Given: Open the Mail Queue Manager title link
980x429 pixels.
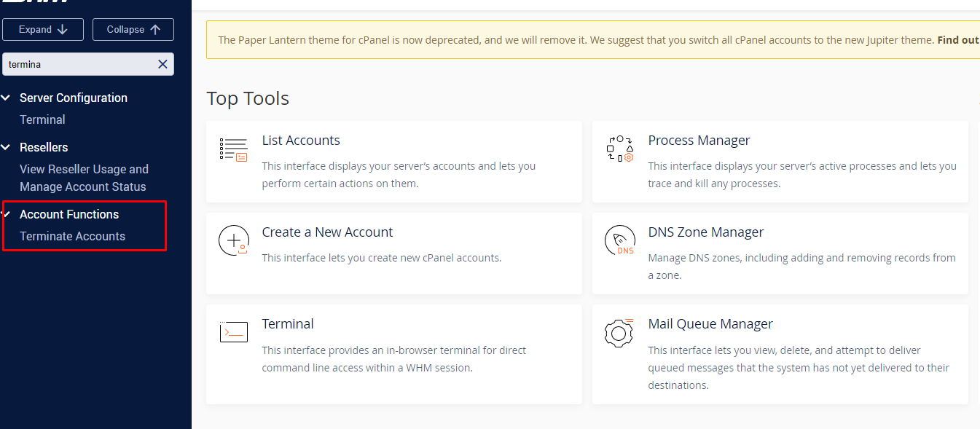Looking at the screenshot, I should [x=710, y=324].
